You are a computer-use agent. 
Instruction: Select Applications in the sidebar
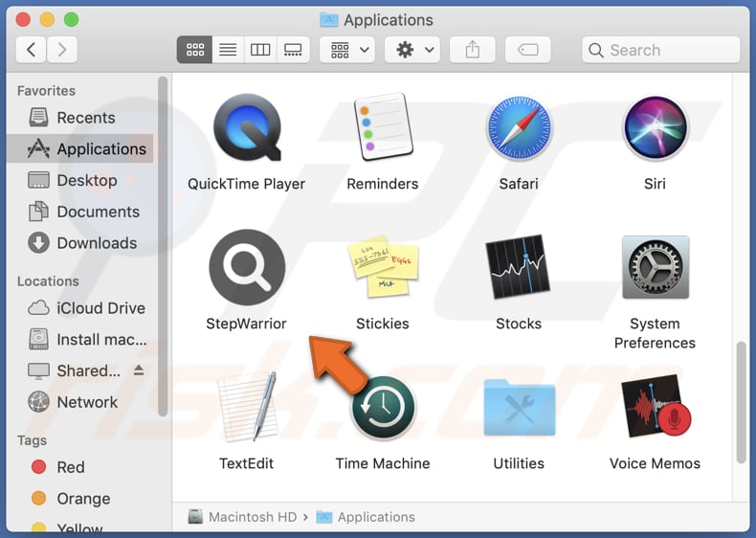tap(80, 149)
